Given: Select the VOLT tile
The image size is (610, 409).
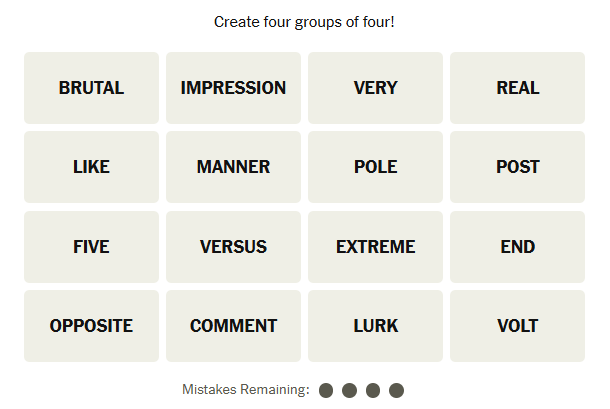Looking at the screenshot, I should pos(517,326).
